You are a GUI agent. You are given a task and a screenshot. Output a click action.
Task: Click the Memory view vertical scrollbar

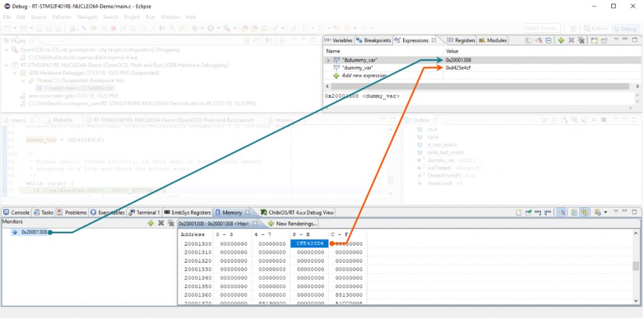[x=636, y=266]
